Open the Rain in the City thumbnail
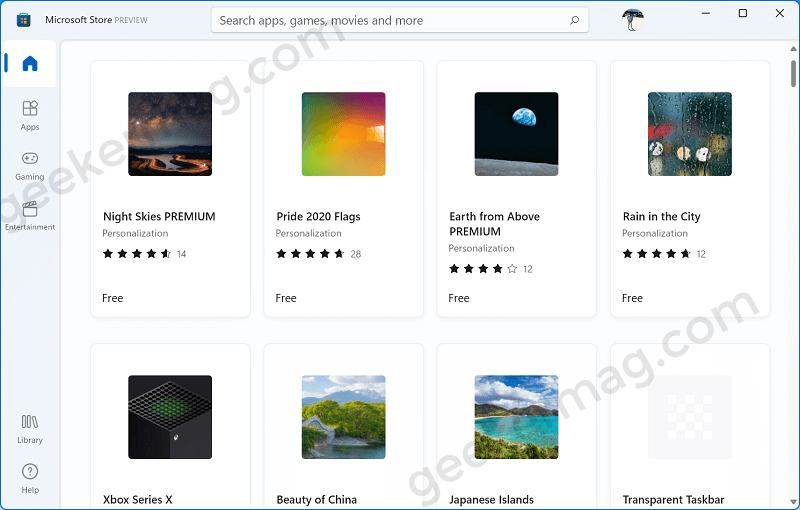This screenshot has height=510, width=800. click(x=690, y=134)
